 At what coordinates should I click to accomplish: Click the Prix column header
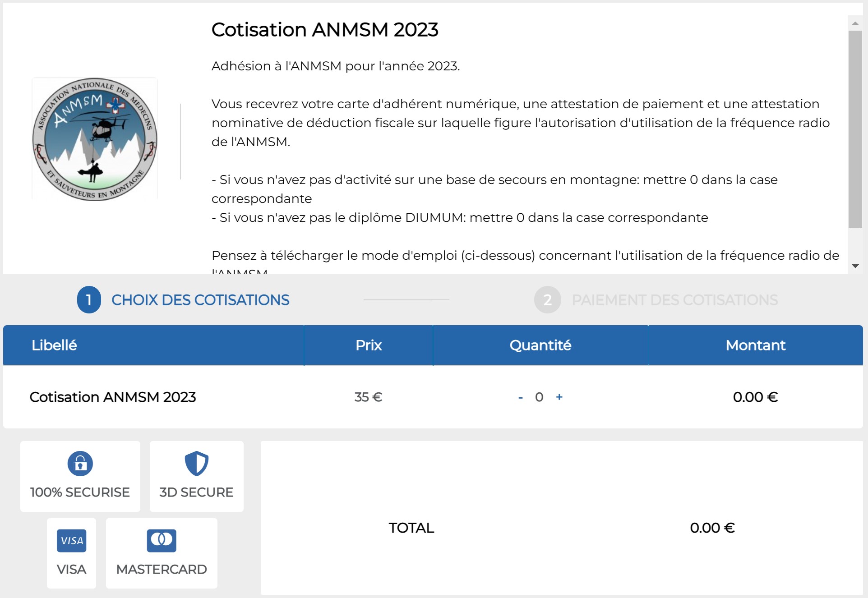(369, 345)
